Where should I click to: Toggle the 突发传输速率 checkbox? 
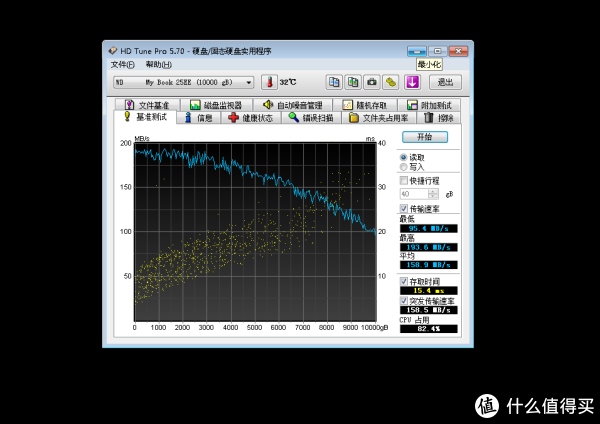[404, 300]
